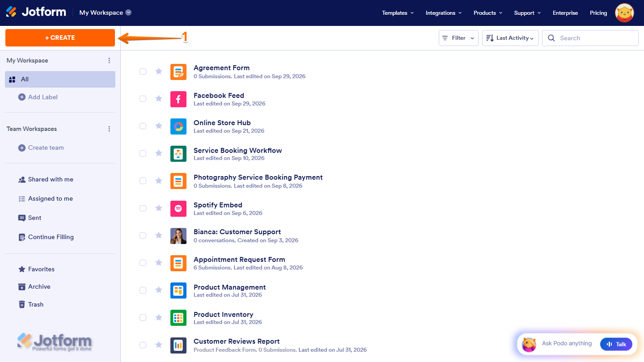Open the Online Store Hub icon

pyautogui.click(x=178, y=126)
